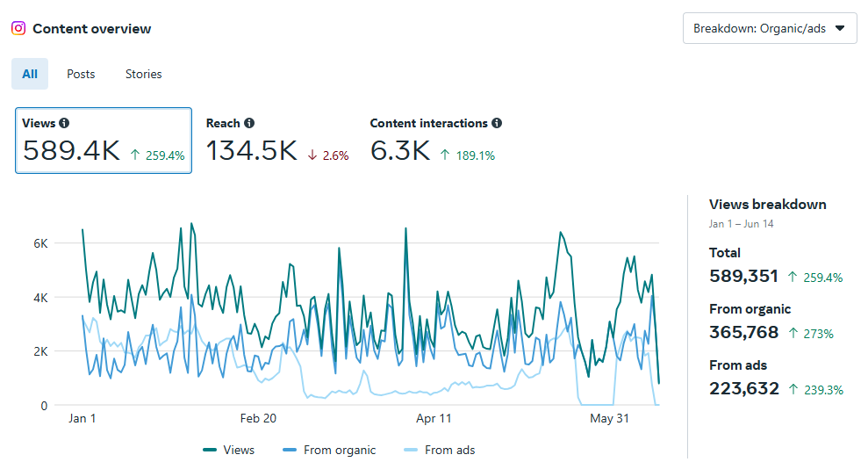Select the All tab

click(30, 75)
